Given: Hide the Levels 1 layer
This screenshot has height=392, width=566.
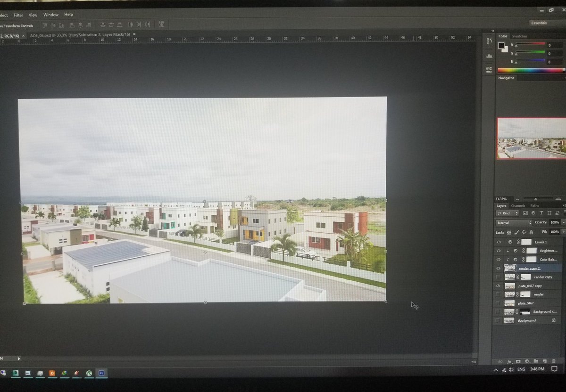Looking at the screenshot, I should [499, 242].
